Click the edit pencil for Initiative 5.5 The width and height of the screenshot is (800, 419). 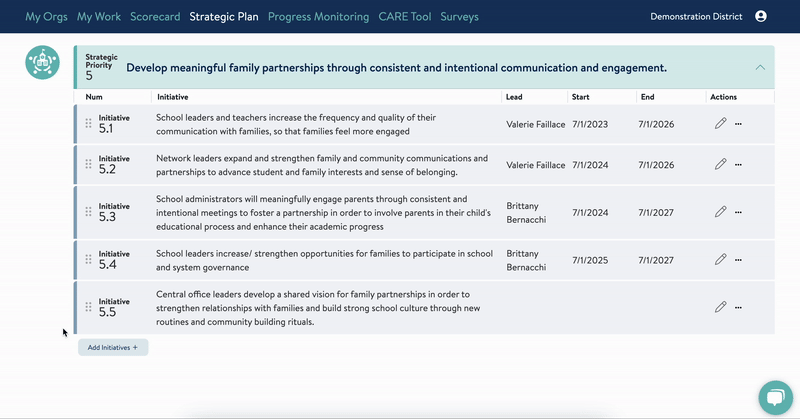click(x=720, y=307)
